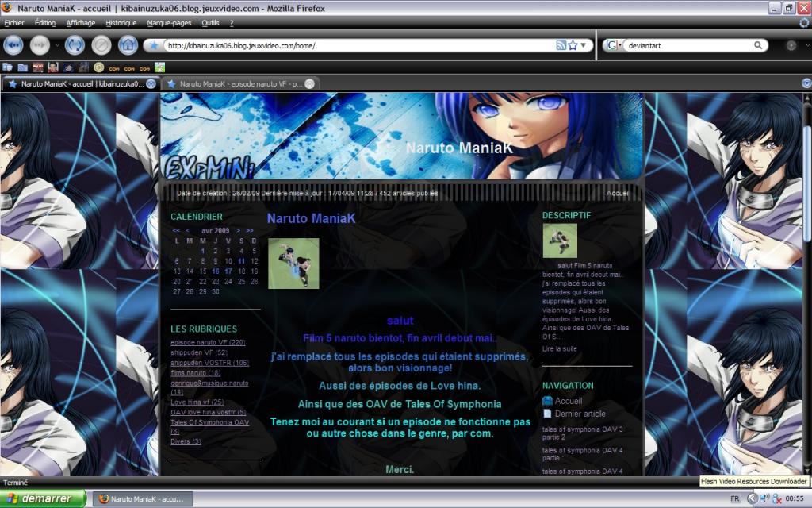The height and width of the screenshot is (508, 812).
Task: Expand hidden system tray icons arrow
Action: click(752, 498)
